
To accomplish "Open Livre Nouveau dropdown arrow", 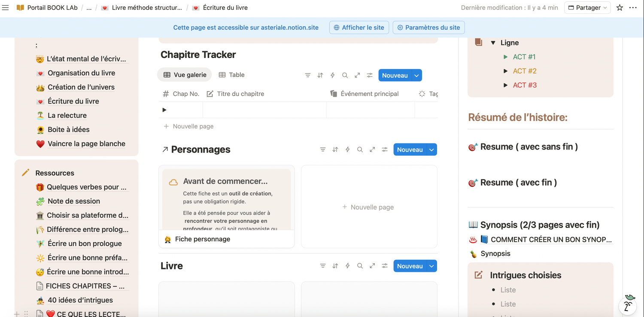I will point(431,266).
